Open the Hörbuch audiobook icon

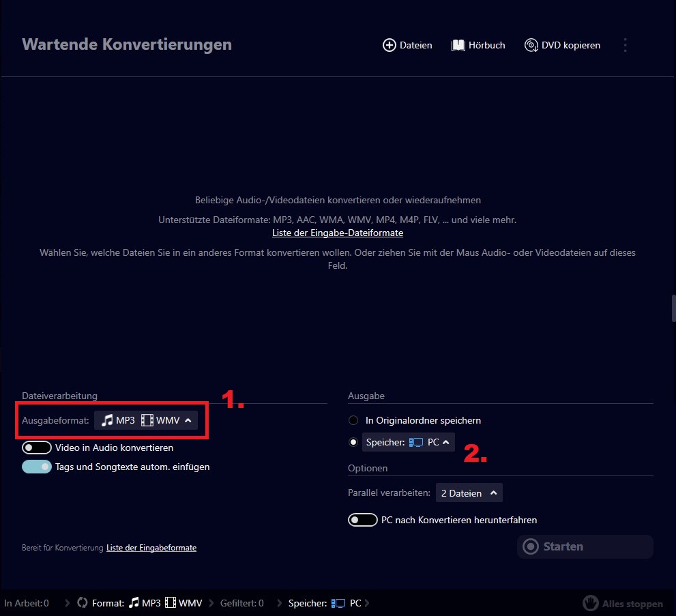(x=458, y=45)
